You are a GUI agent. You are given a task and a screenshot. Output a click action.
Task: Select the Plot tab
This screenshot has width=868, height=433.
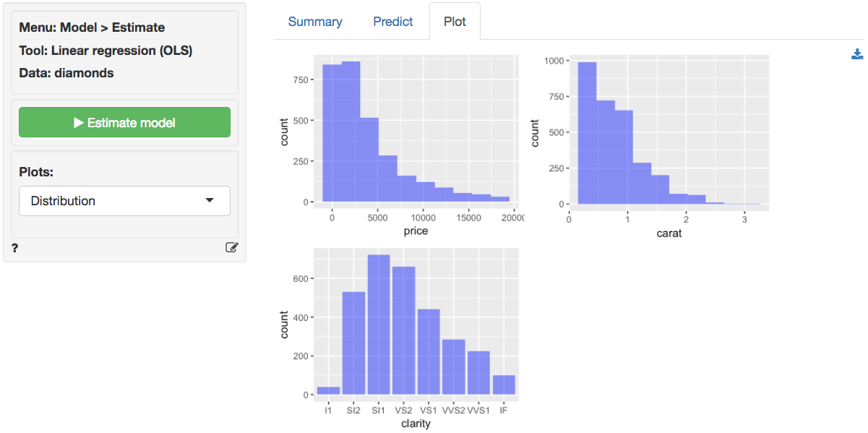point(455,22)
